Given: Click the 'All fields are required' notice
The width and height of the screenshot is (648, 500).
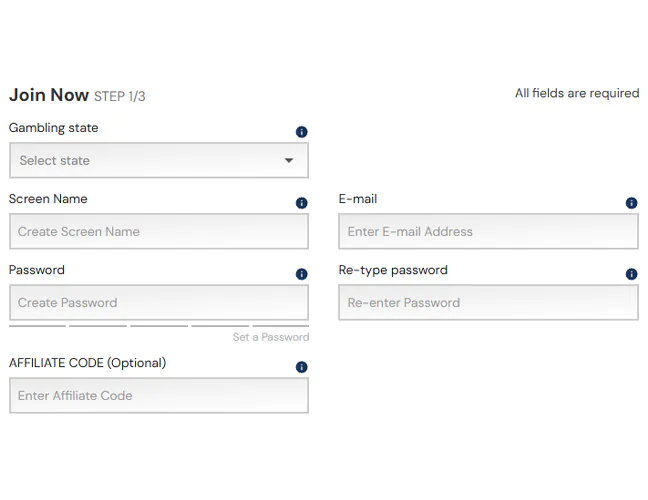Looking at the screenshot, I should (577, 93).
